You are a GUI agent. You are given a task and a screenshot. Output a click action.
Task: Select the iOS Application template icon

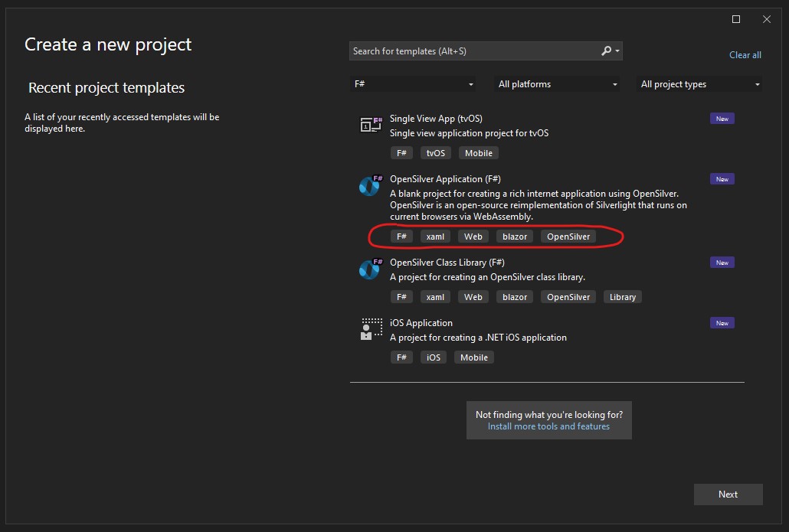(370, 328)
